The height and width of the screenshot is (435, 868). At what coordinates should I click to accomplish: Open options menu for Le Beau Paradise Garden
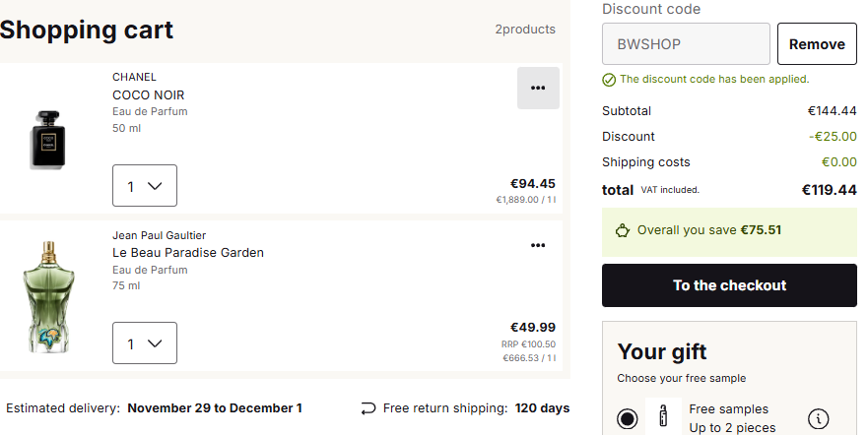[x=538, y=245]
